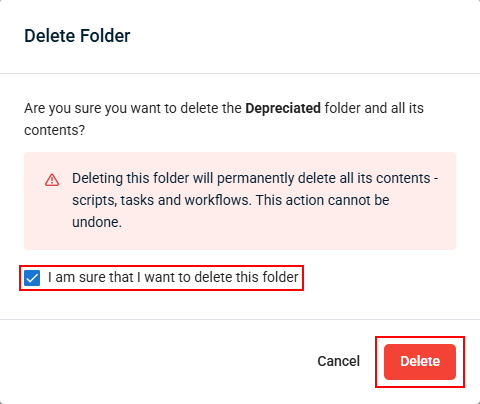This screenshot has width=480, height=404.
Task: Click the white checkmark inside the checkbox
Action: click(x=32, y=278)
